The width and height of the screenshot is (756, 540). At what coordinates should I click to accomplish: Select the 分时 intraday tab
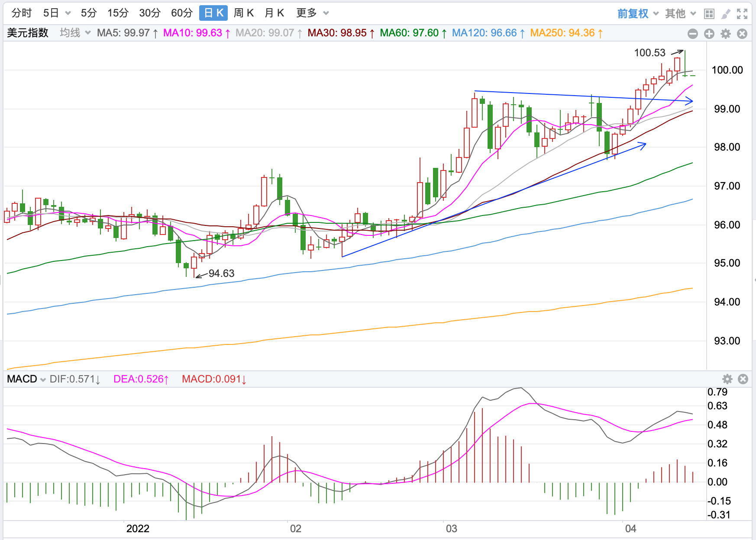(22, 13)
